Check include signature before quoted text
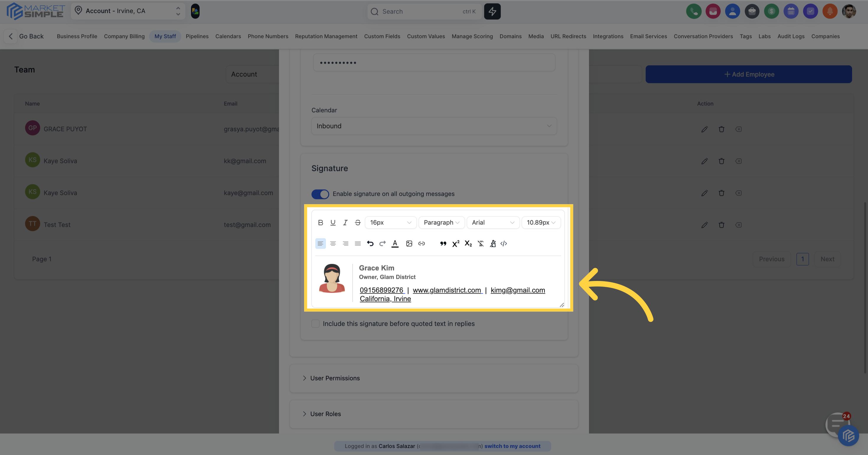 pyautogui.click(x=315, y=324)
